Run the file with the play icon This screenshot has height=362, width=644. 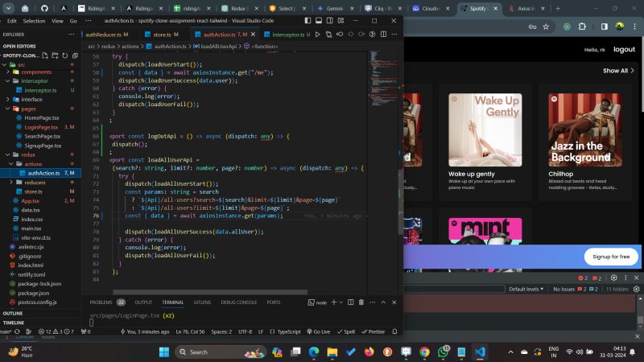(x=317, y=35)
